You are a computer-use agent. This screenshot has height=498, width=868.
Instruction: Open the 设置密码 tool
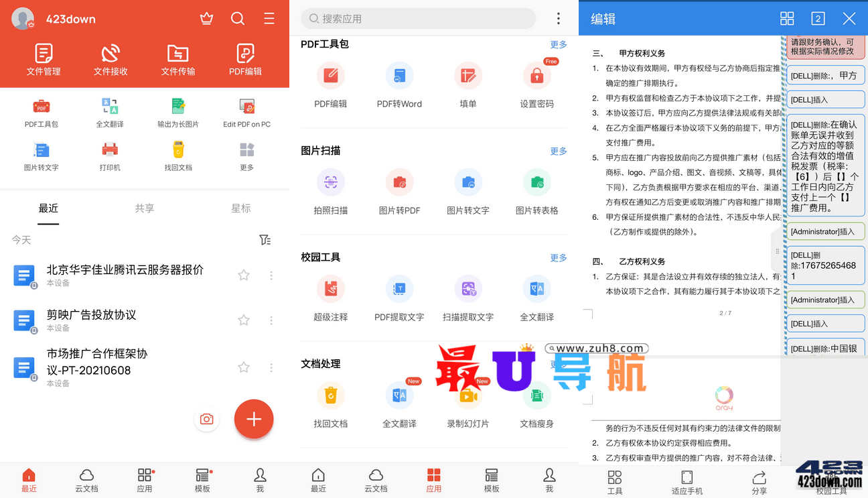(x=536, y=85)
